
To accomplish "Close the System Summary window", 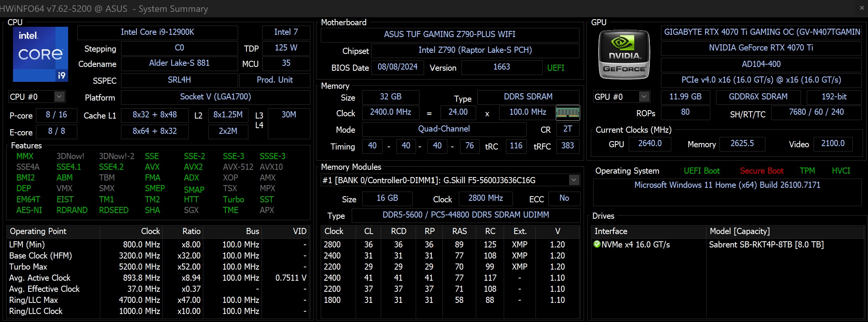I will tap(861, 8).
